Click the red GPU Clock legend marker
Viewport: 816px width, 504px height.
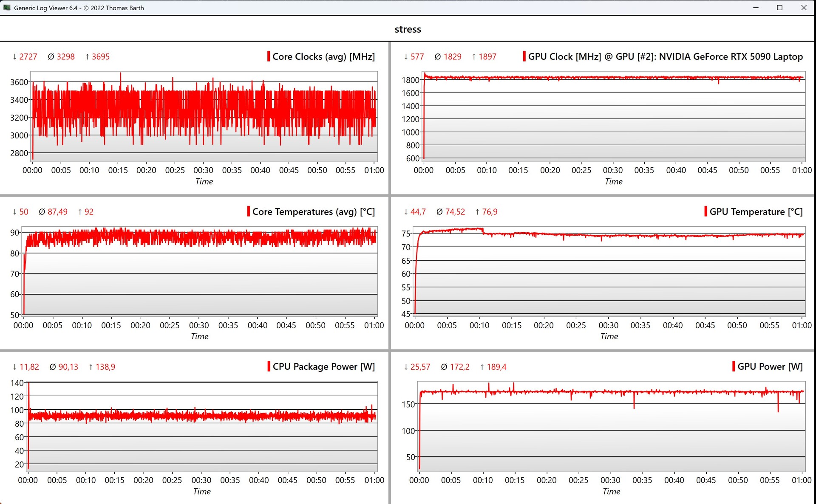pos(524,56)
